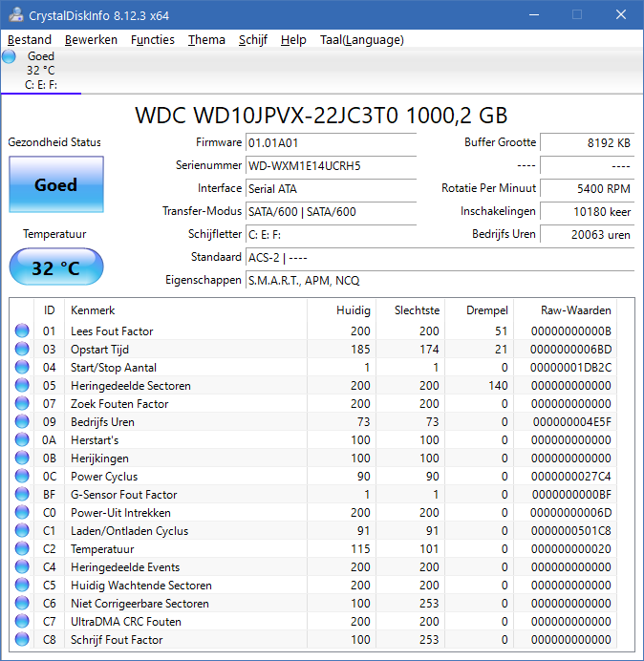Open the Functies menu
This screenshot has width=644, height=661.
pos(152,40)
